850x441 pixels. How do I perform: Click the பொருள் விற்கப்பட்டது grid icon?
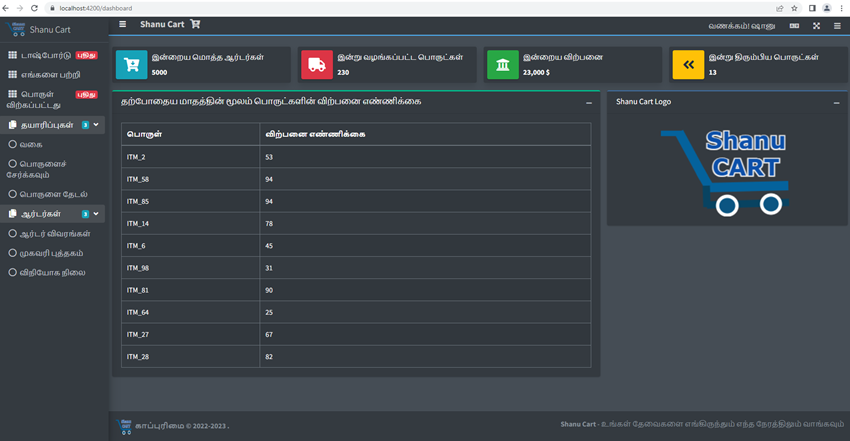(x=12, y=94)
